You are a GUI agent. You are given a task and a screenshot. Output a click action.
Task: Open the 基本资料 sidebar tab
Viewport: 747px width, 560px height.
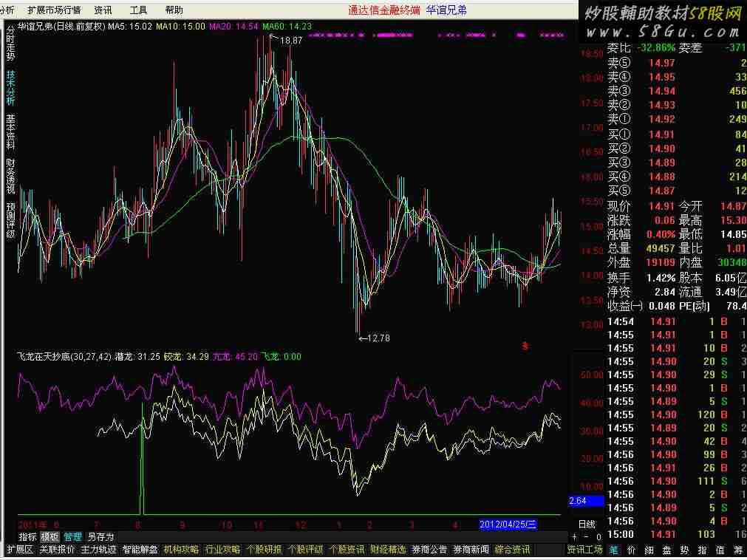10,132
